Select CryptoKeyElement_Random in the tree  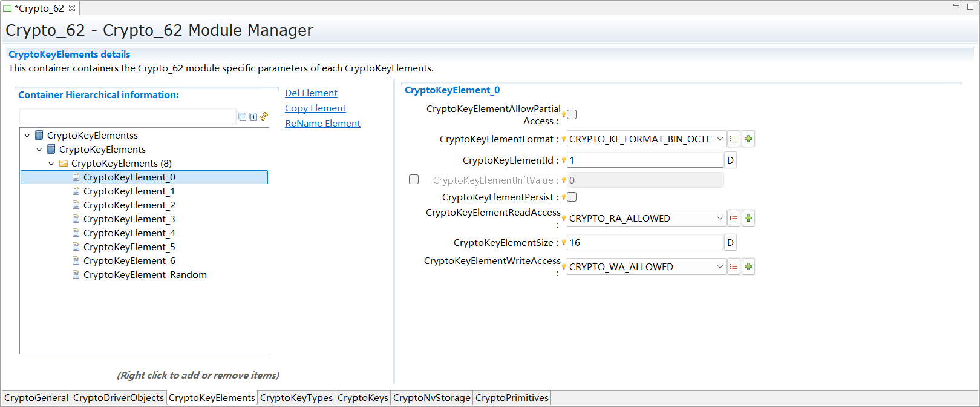[145, 275]
